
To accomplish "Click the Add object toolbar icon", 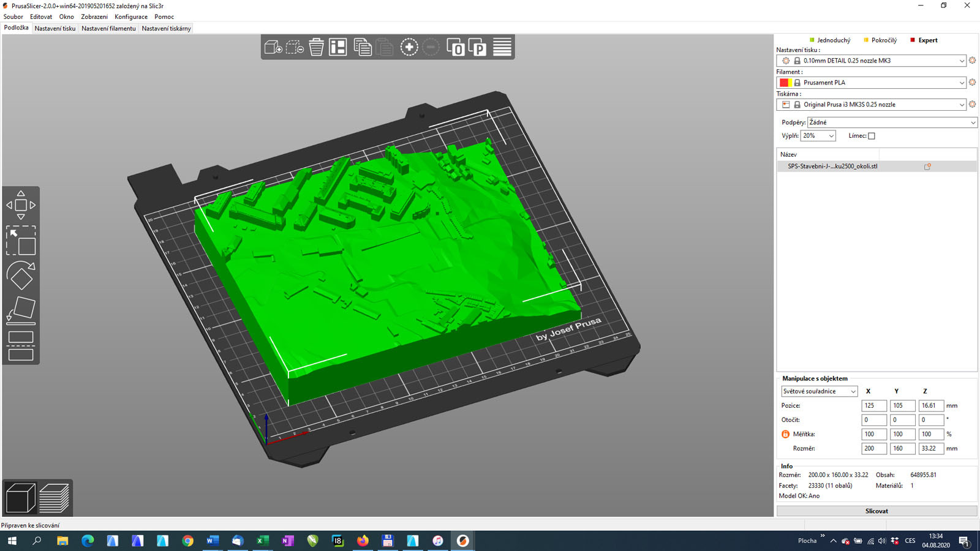I will pyautogui.click(x=273, y=47).
